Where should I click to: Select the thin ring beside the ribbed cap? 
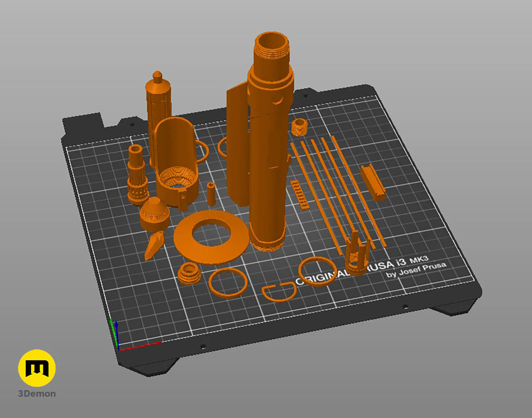(x=228, y=283)
